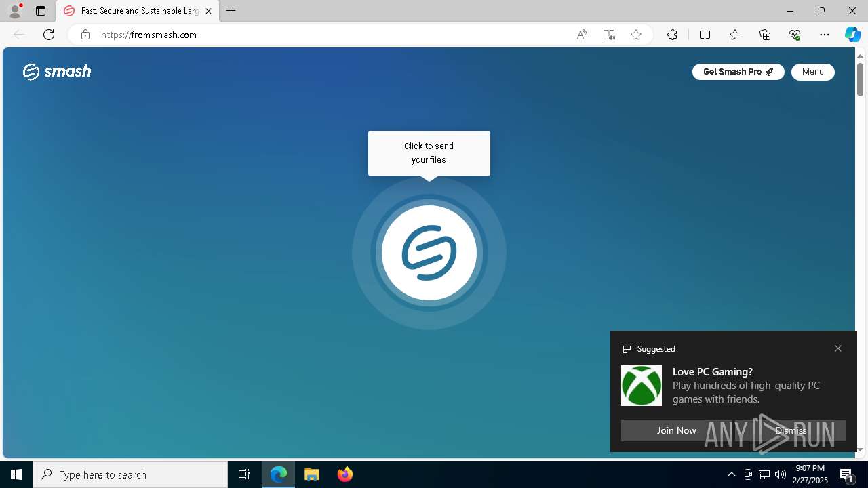This screenshot has width=868, height=488.
Task: Activate Read aloud icon
Action: (x=582, y=35)
